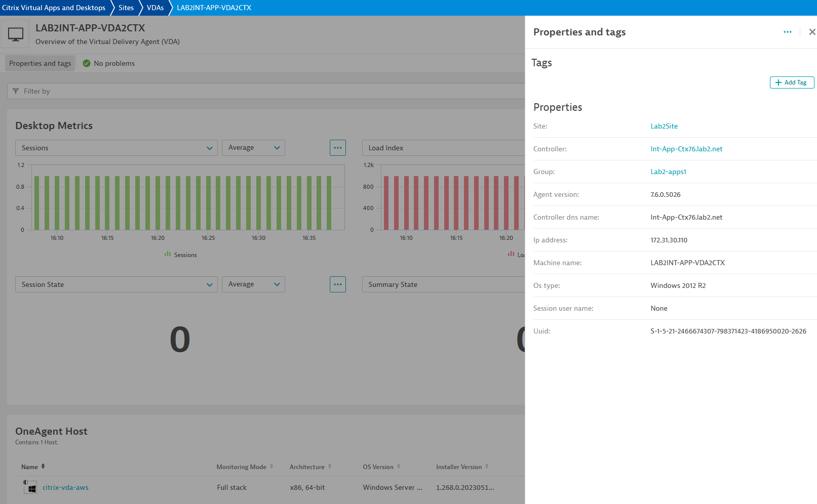Open more options for Session State tile
This screenshot has height=504, width=817.
(338, 284)
